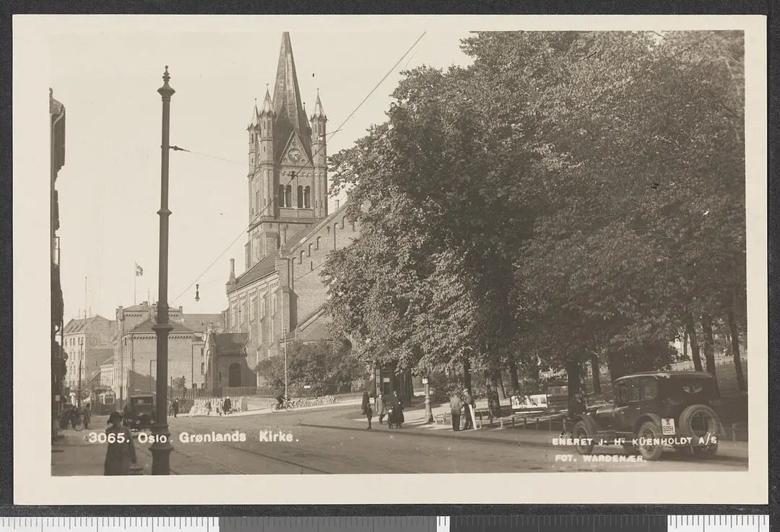Click the ruler scale below the postcard
The height and width of the screenshot is (532, 780).
click(390, 523)
